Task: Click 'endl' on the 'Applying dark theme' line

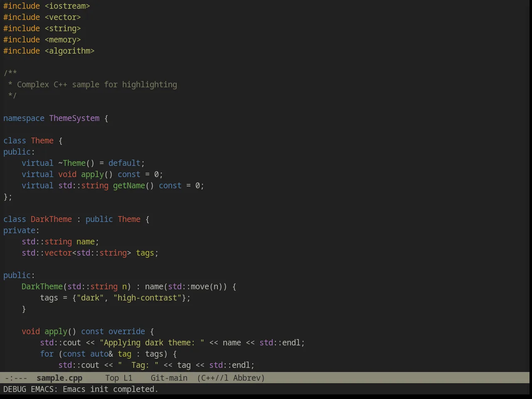Action: [291, 342]
